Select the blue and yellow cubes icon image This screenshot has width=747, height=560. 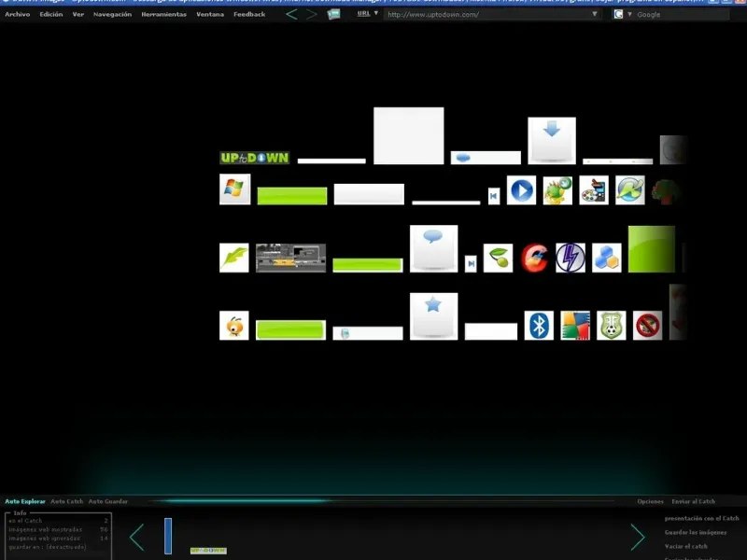pyautogui.click(x=606, y=258)
